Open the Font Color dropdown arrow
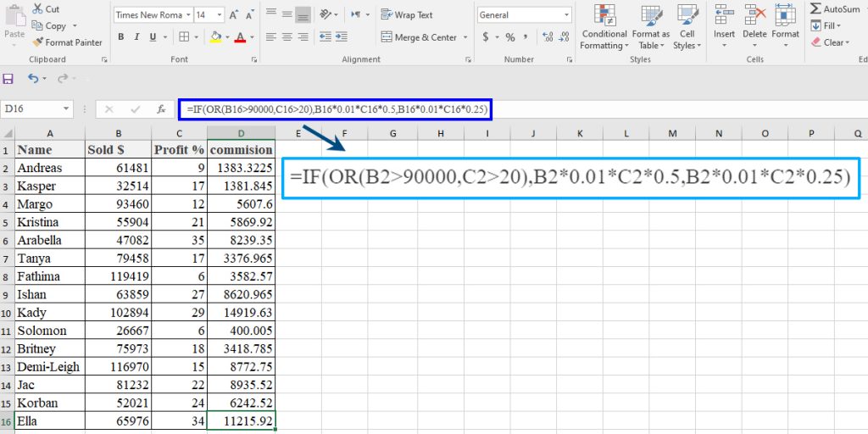 252,37
